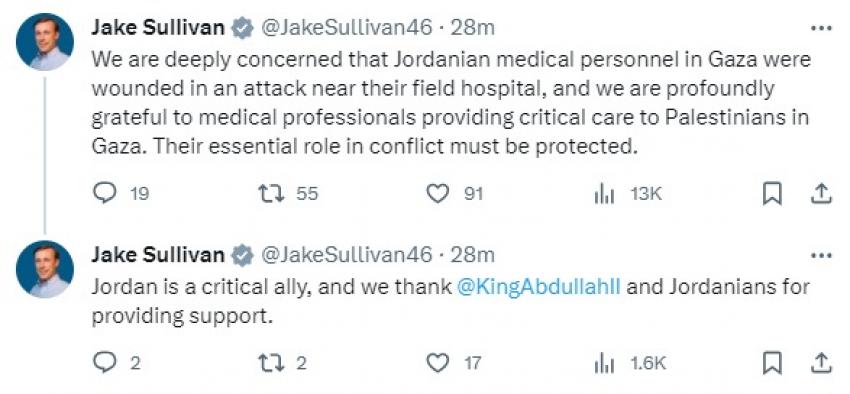View analytics for the 1.6K views tweet
Image resolution: width=850 pixels, height=394 pixels.
(604, 363)
